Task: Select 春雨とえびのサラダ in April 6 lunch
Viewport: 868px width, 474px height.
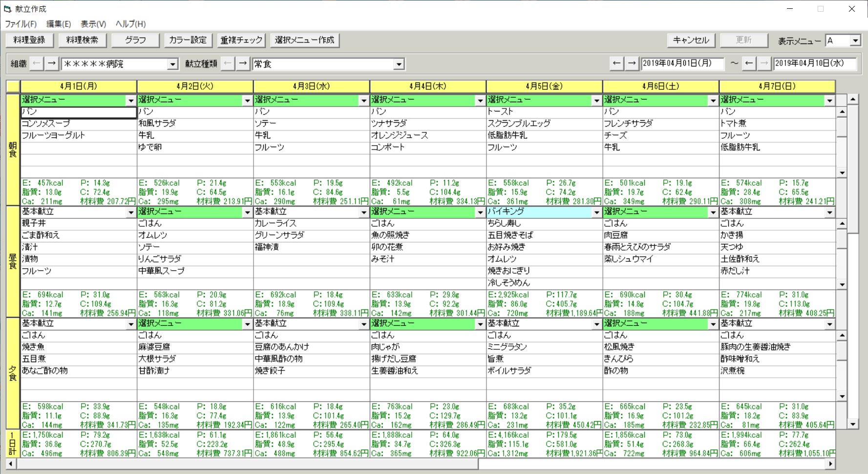Action: point(661,247)
